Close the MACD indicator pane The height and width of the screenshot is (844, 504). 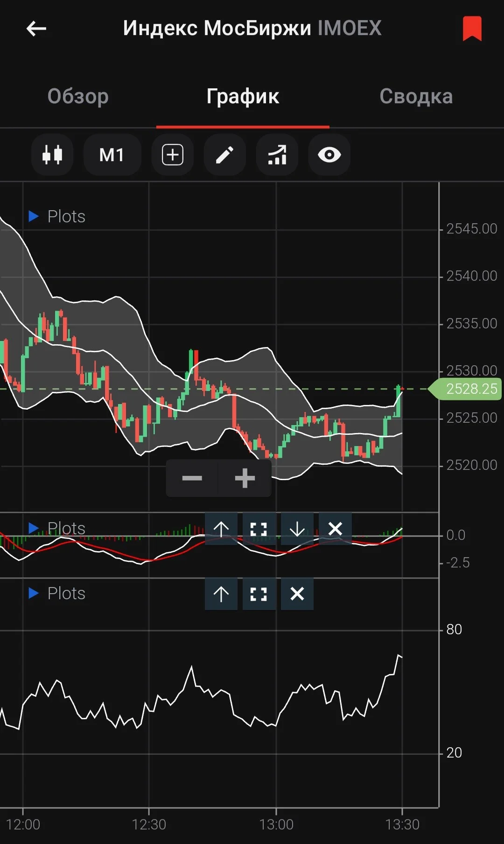coord(335,529)
